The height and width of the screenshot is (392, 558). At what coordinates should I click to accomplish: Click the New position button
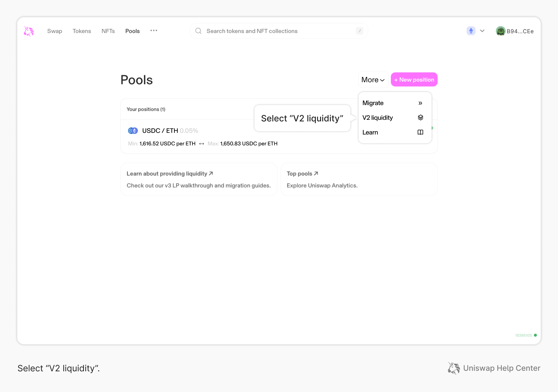point(414,79)
